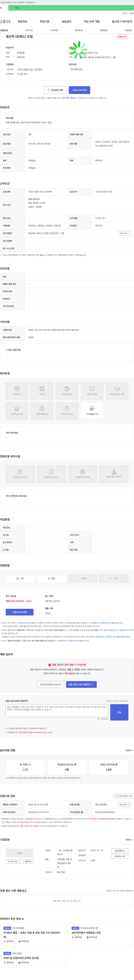Screen dimensions: 134x980
Task: Open the 출산휴가·육아휴직 menu
Action: [x=122, y=22]
